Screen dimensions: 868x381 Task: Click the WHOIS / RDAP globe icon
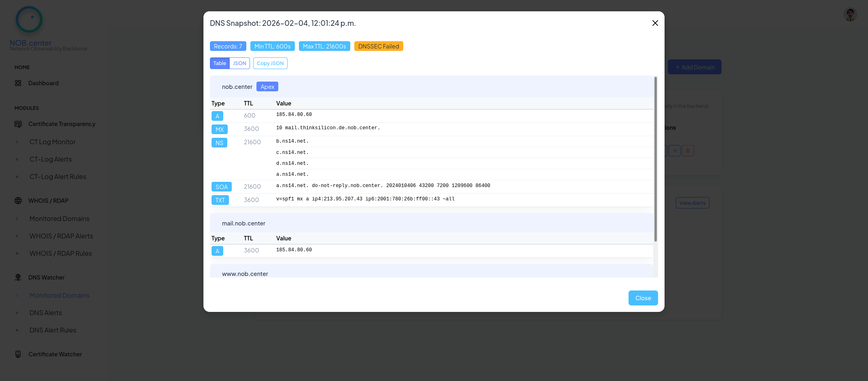coord(18,200)
